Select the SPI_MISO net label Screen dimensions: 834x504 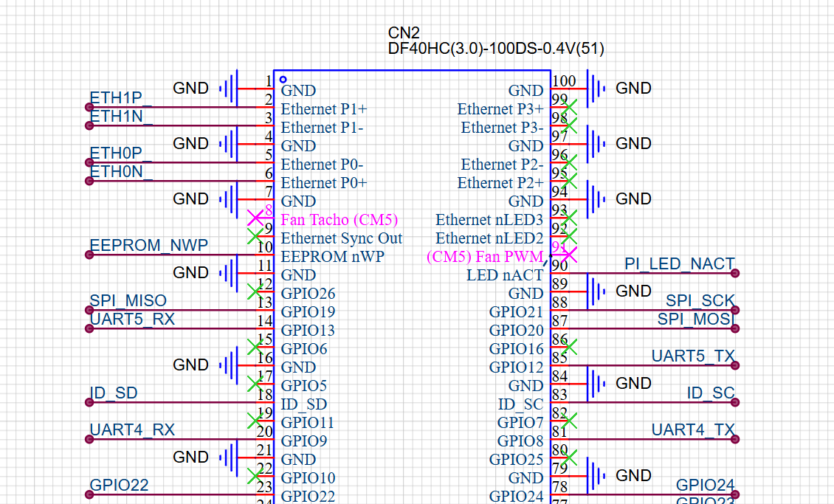click(128, 301)
